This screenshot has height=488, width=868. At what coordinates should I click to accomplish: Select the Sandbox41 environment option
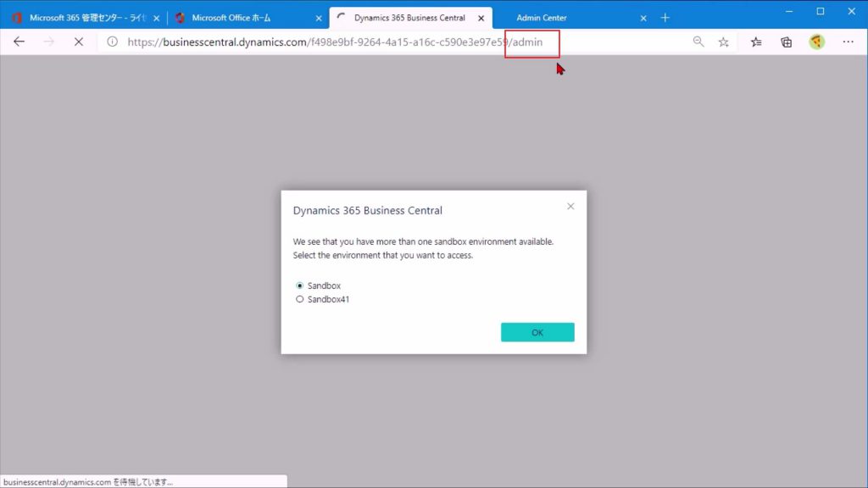[x=299, y=299]
